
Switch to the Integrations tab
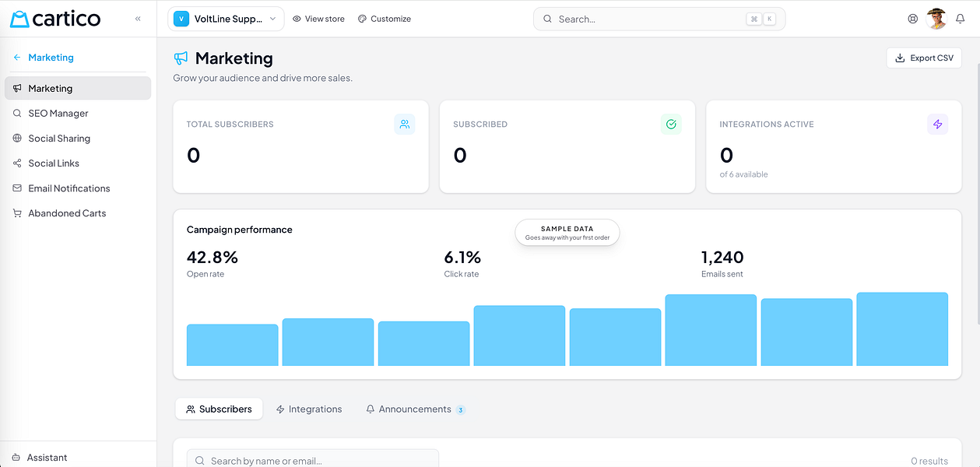[309, 409]
